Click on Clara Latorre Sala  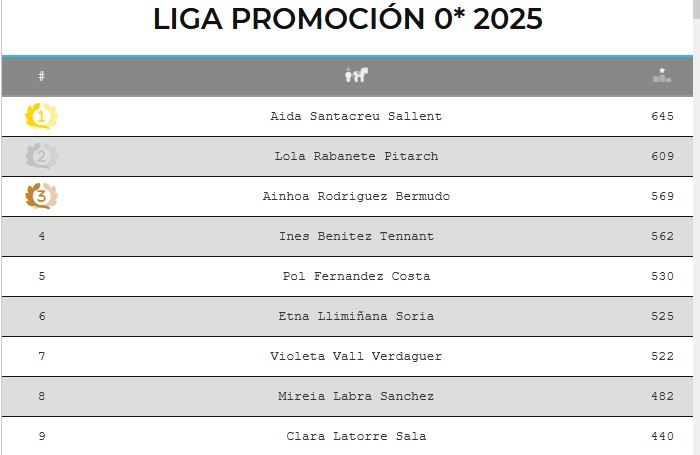[x=356, y=436]
